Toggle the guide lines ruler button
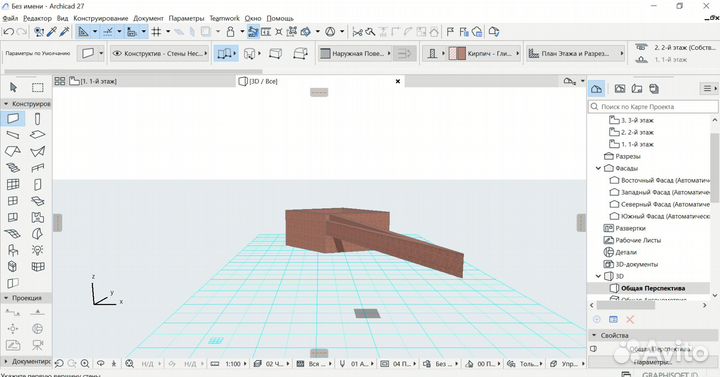This screenshot has height=377, width=720. (x=83, y=32)
